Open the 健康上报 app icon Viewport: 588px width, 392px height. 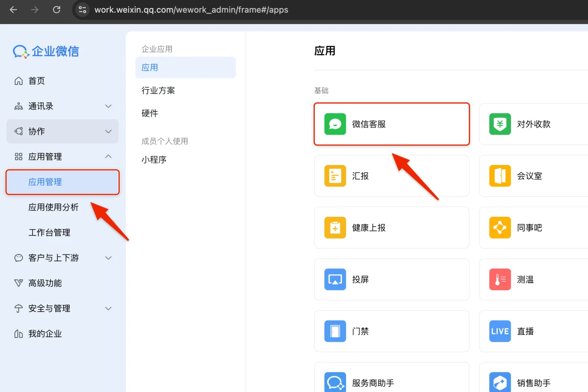pos(335,228)
